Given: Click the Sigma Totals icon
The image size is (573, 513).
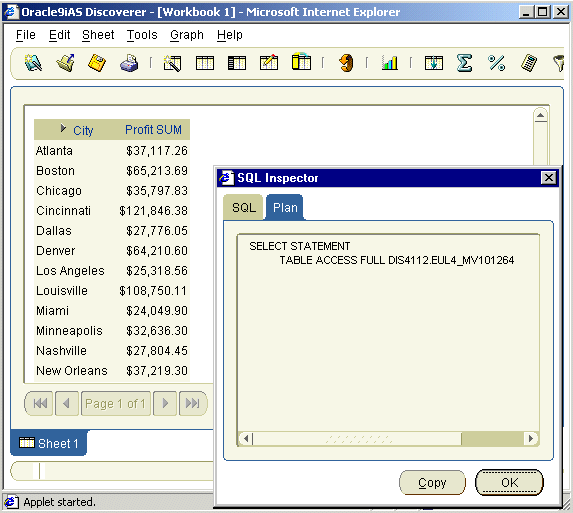Looking at the screenshot, I should point(464,63).
